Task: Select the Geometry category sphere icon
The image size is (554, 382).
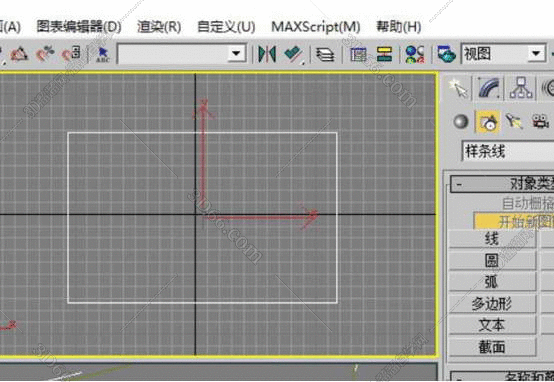Action: tap(461, 122)
